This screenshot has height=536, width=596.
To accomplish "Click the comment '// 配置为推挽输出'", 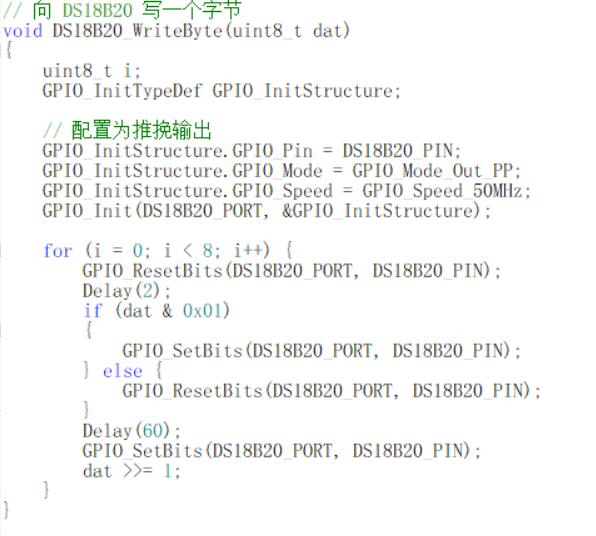I will coord(127,130).
